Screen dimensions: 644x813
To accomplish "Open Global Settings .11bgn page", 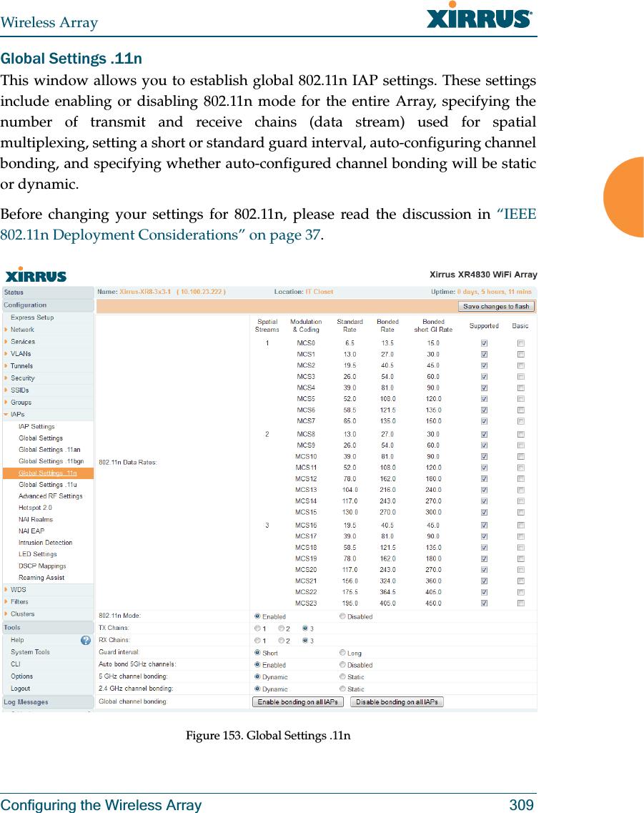I will pyautogui.click(x=51, y=461).
